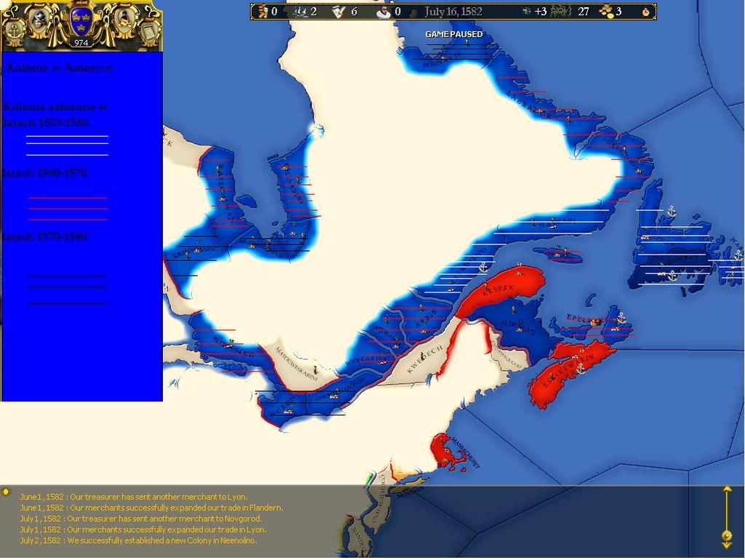Click log entry 'expanded our trade in Lyon'
The height and width of the screenshot is (560, 745).
point(143,529)
